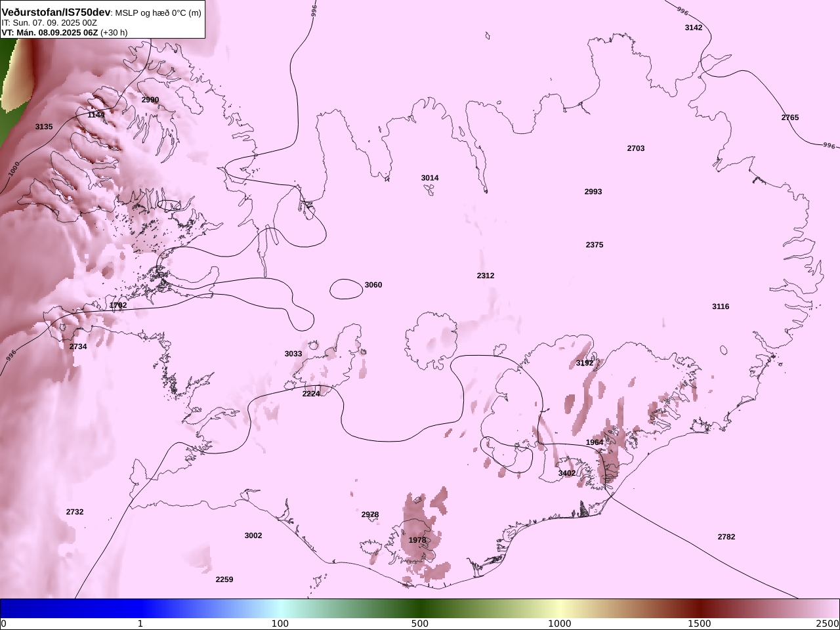Viewport: 840px width, 630px height.
Task: Click the 'IT: Sun. 07. 09. 2025 00Z' line
Action: [x=49, y=22]
